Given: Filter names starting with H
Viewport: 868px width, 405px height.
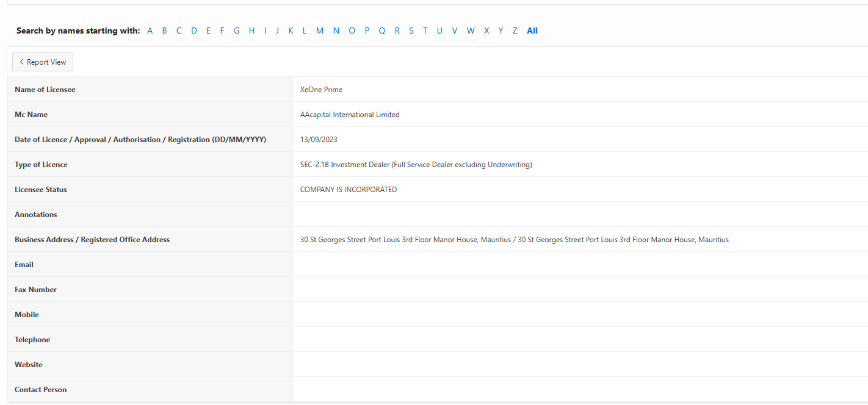Looking at the screenshot, I should coord(251,30).
